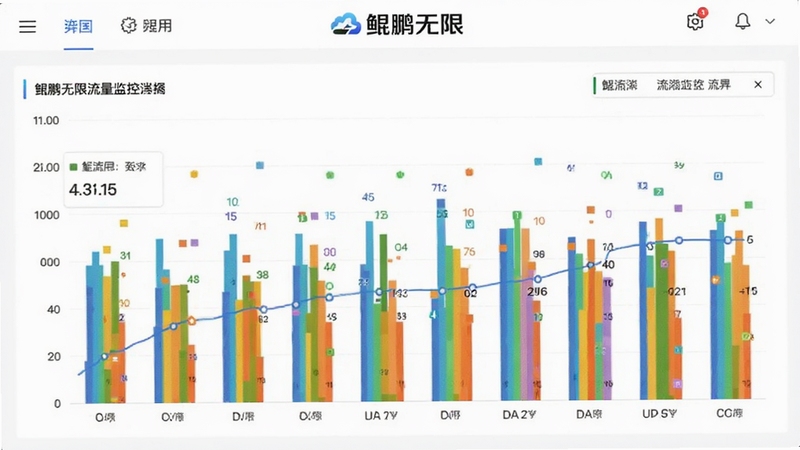800x450 pixels.
Task: Click y-axis label 11.00
Action: coord(46,120)
